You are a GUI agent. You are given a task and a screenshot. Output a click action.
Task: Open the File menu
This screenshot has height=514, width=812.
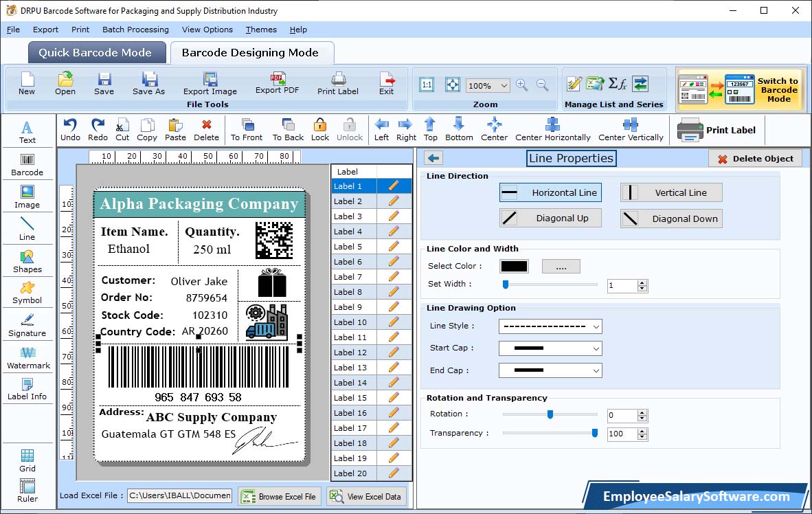tap(13, 30)
